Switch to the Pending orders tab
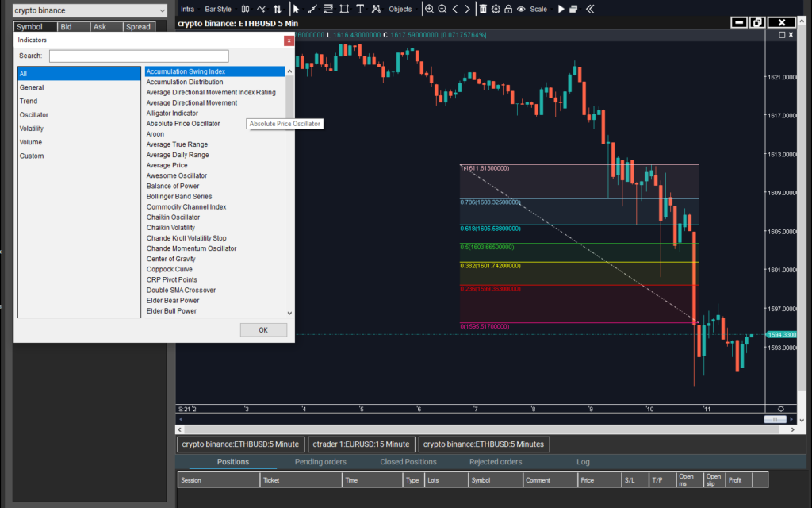812x508 pixels. click(x=320, y=462)
